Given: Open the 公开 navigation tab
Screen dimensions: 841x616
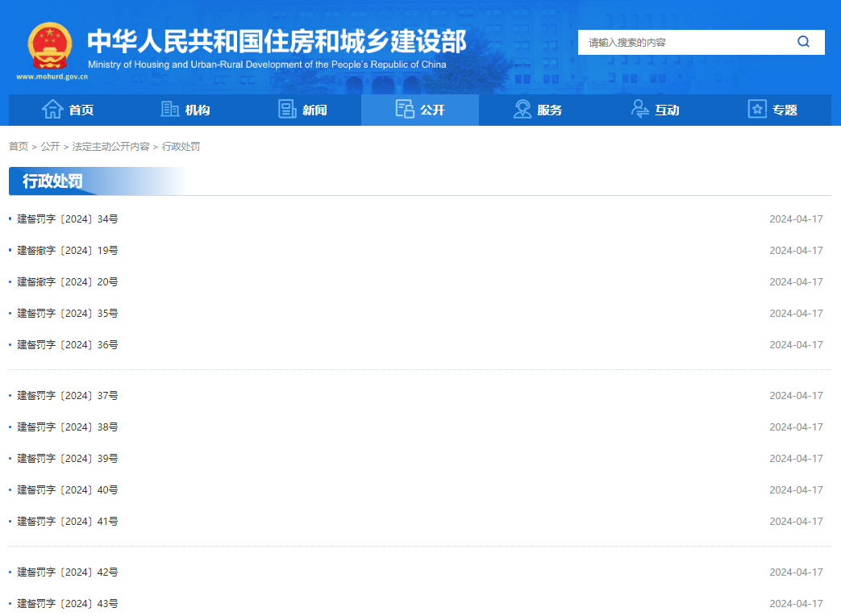Looking at the screenshot, I should coord(420,110).
